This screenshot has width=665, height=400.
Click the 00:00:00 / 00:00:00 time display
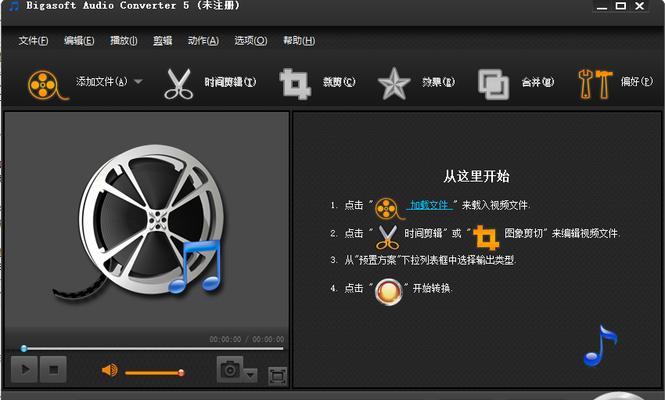coord(246,339)
